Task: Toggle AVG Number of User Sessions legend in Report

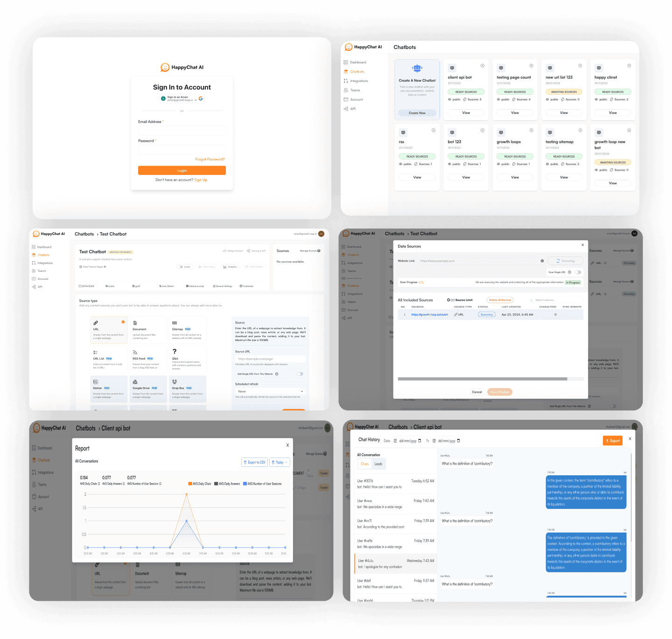Action: point(262,484)
